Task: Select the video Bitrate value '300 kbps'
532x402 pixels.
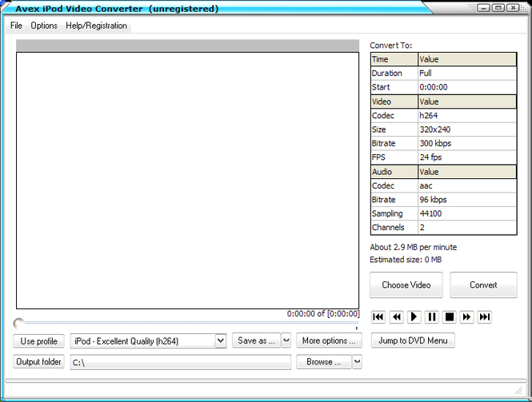Action: pos(467,143)
